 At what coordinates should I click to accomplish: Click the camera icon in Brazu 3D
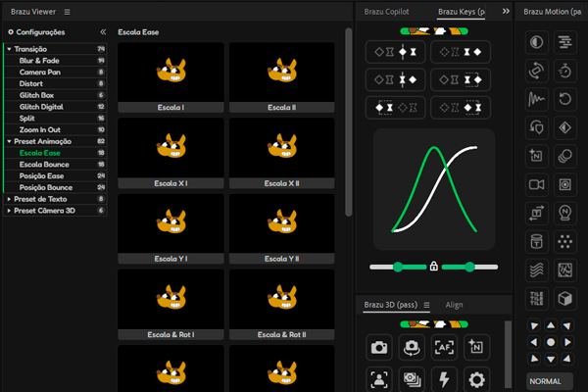379,346
